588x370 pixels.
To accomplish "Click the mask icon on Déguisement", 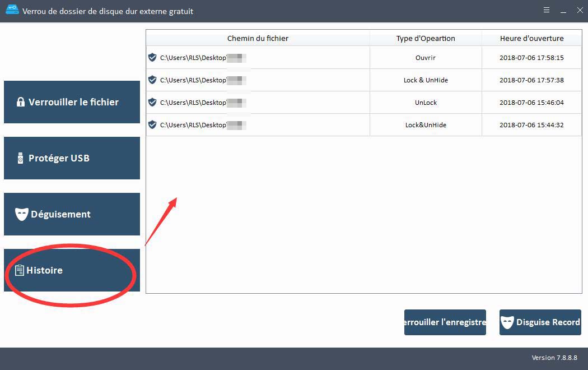I will (x=22, y=214).
